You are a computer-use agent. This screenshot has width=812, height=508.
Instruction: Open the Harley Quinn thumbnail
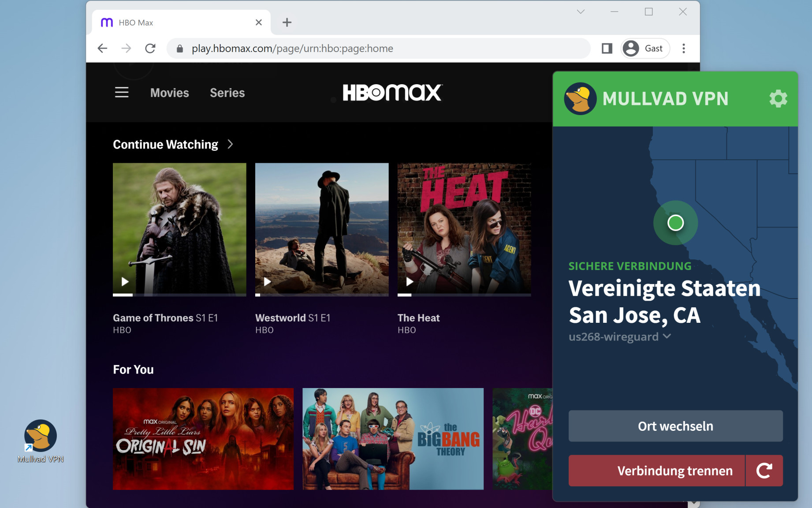coord(522,439)
